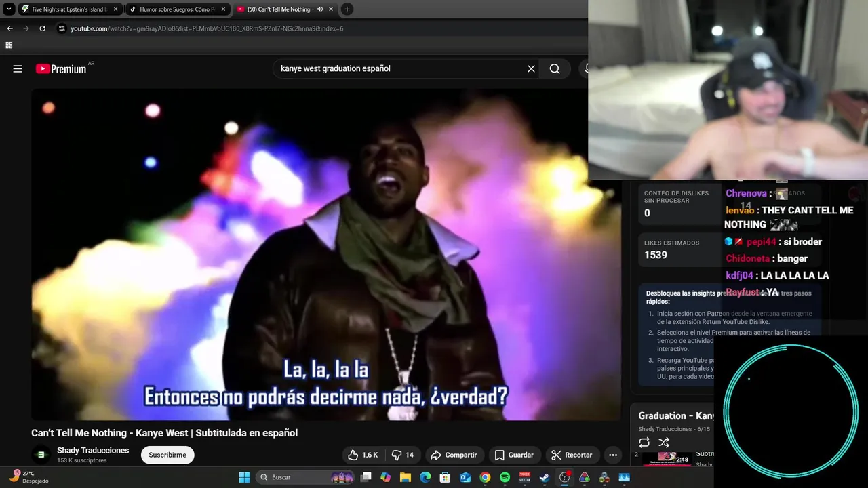Open the browser apps grid shortcut
The width and height of the screenshot is (868, 488).
point(9,45)
